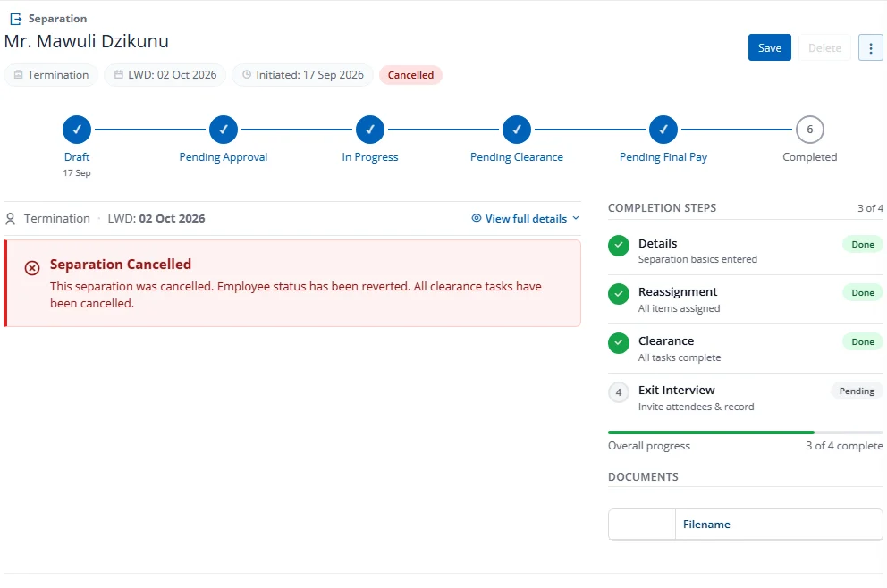This screenshot has height=588, width=887.
Task: Click the disabled Delete button
Action: coord(824,48)
